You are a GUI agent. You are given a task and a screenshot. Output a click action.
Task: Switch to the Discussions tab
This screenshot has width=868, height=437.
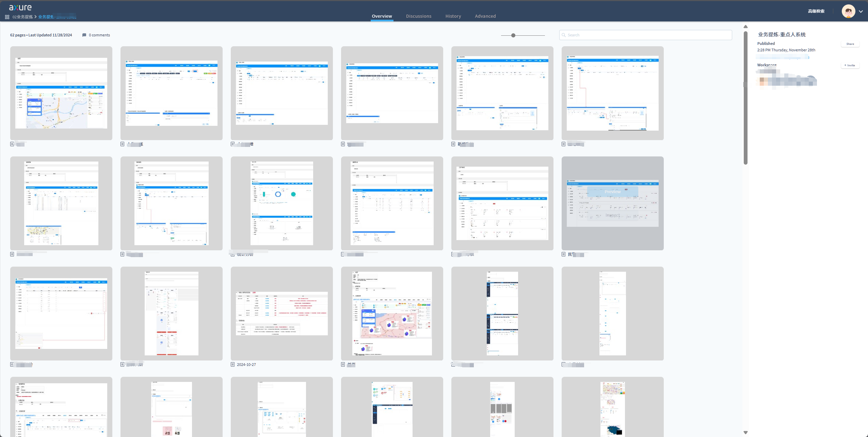point(418,16)
